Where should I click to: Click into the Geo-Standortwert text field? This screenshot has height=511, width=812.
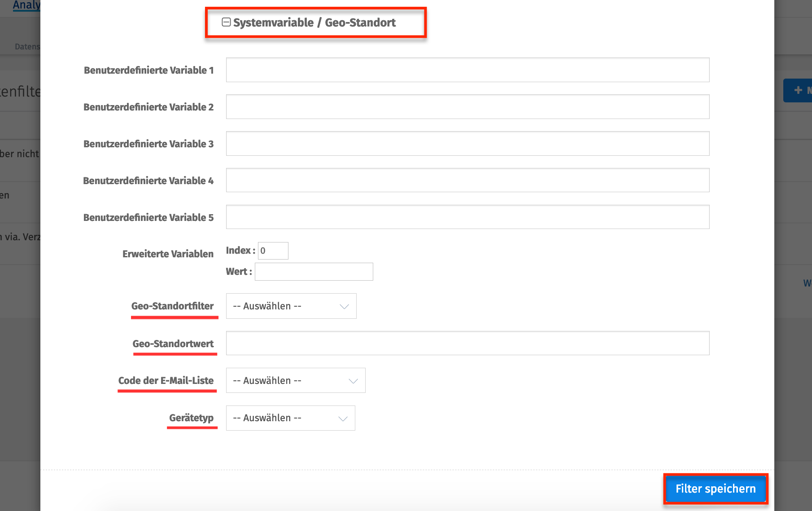(467, 343)
